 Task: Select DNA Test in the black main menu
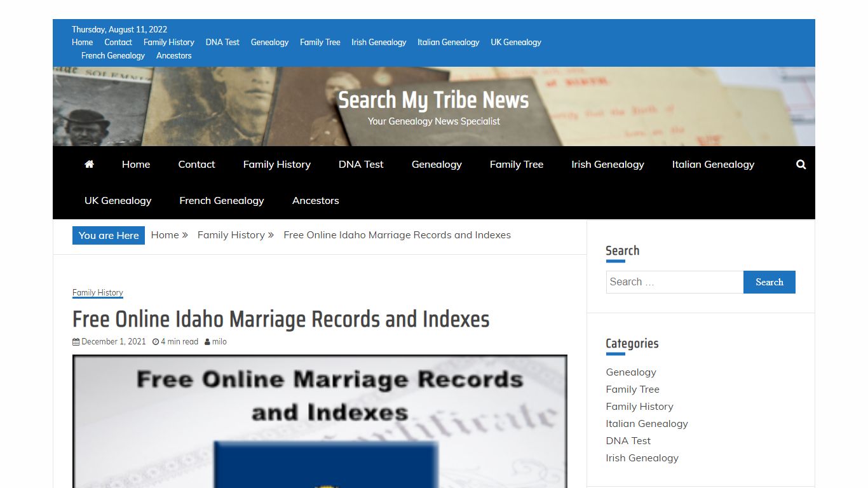point(361,164)
